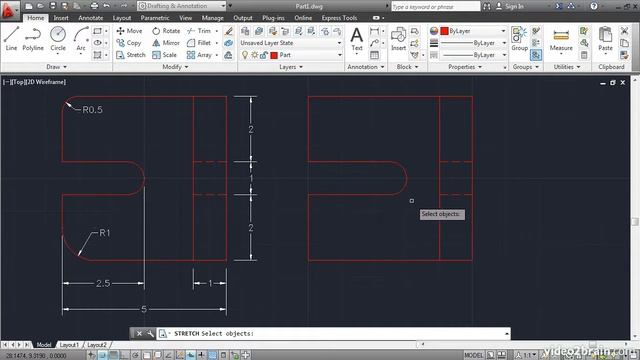640x360 pixels.
Task: Select the Polyline tool
Action: [x=33, y=39]
